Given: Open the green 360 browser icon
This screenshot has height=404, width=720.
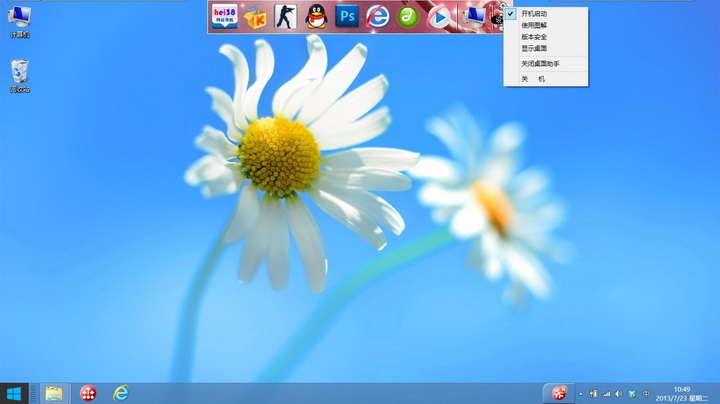Looking at the screenshot, I should coord(408,17).
